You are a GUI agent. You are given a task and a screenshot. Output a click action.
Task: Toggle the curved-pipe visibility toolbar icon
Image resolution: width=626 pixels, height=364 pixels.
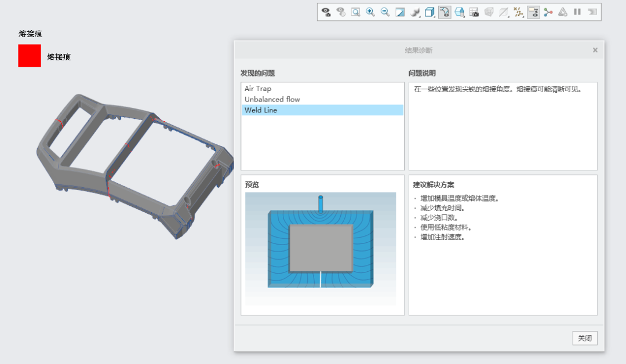point(445,12)
